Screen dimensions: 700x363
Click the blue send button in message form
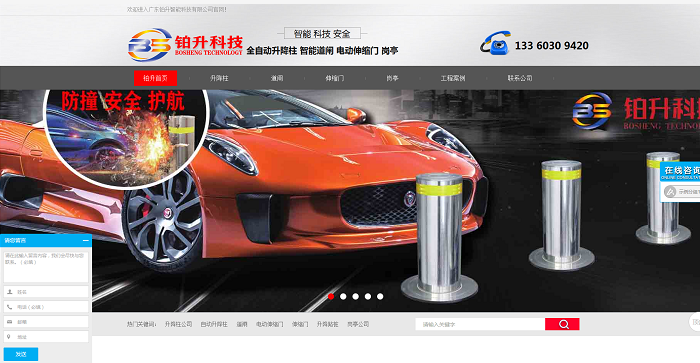coord(21,354)
